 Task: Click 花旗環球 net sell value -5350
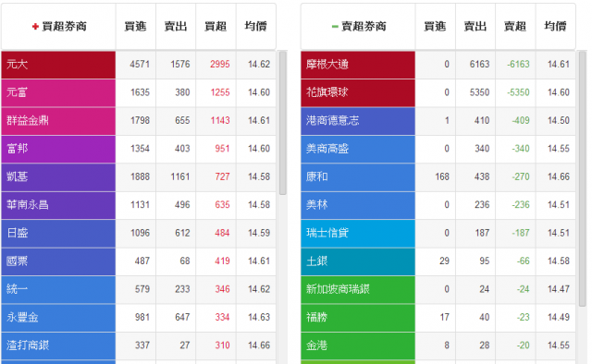point(518,92)
